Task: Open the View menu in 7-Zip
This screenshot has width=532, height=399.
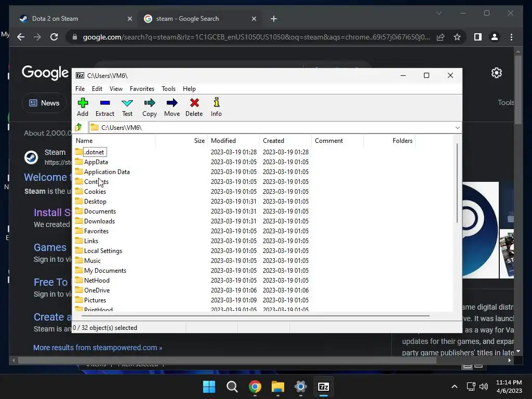Action: (x=116, y=88)
